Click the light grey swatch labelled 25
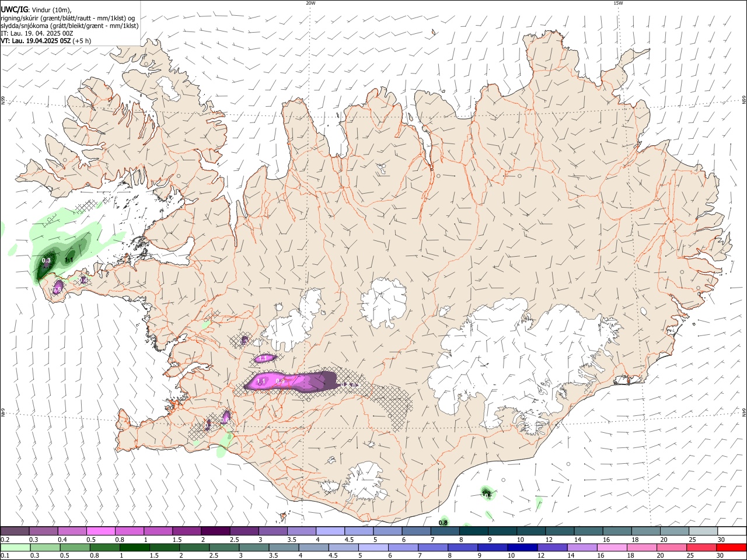The width and height of the screenshot is (747, 560). tap(703, 531)
